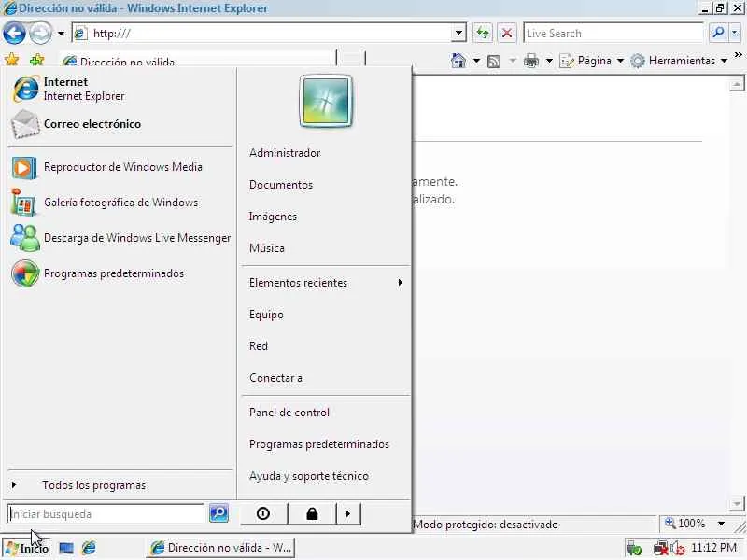Click the New Tab button

[x=351, y=60]
